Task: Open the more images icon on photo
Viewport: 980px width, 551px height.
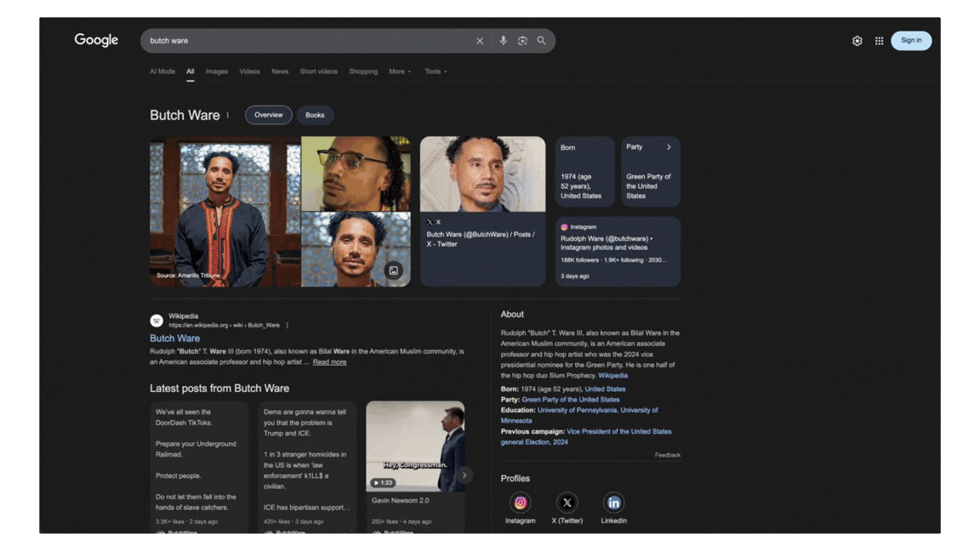Action: (x=393, y=270)
